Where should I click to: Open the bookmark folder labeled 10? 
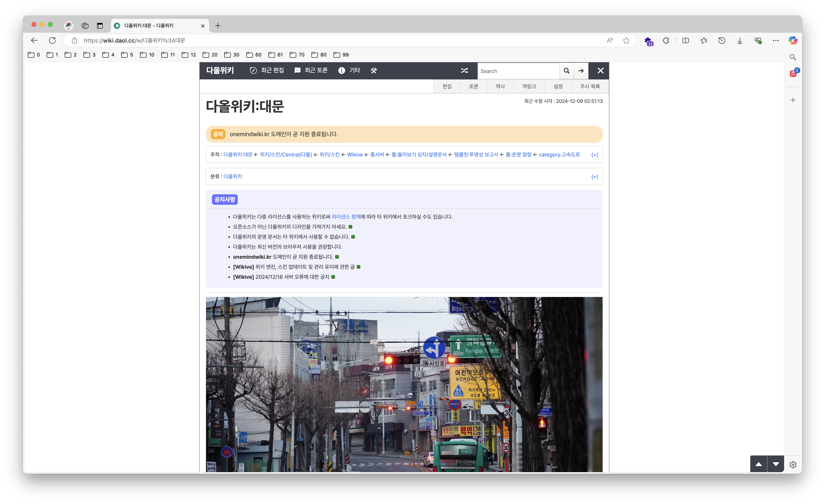click(x=147, y=55)
